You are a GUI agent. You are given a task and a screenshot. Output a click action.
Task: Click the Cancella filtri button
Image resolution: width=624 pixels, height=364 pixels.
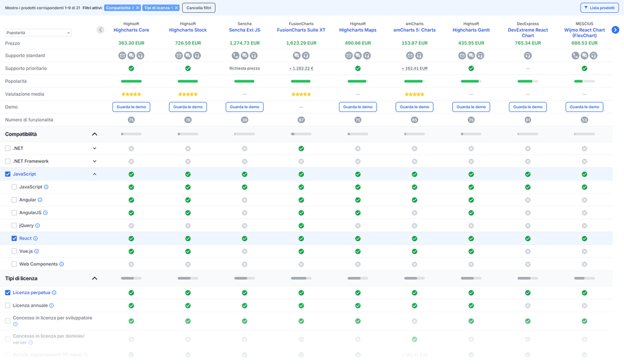coord(199,8)
